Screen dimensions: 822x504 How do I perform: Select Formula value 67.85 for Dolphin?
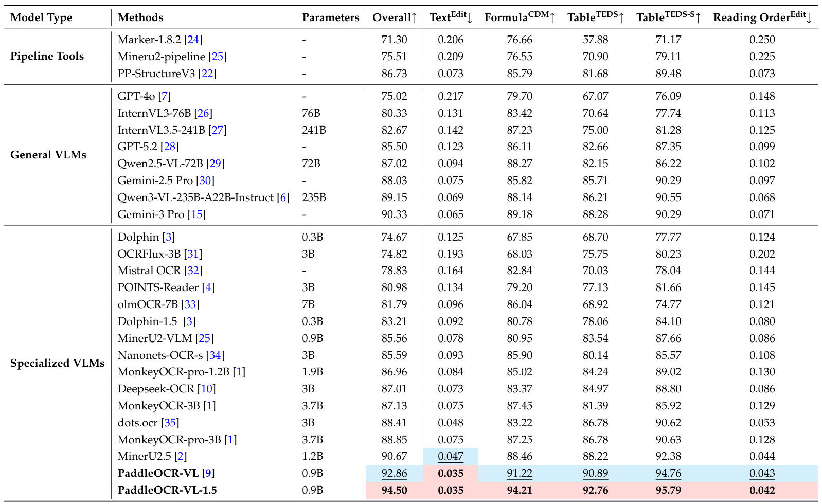(520, 237)
